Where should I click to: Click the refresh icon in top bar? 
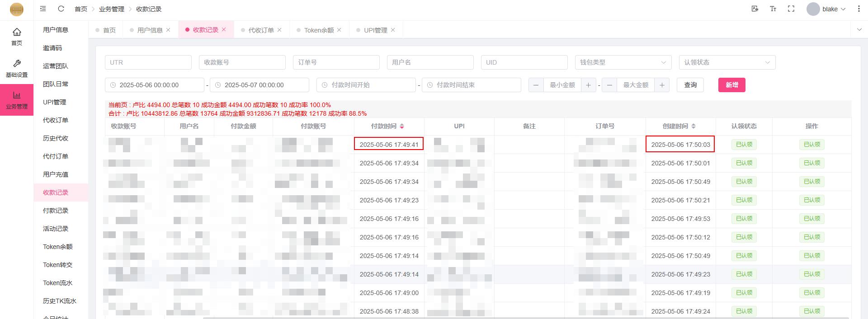coord(61,9)
